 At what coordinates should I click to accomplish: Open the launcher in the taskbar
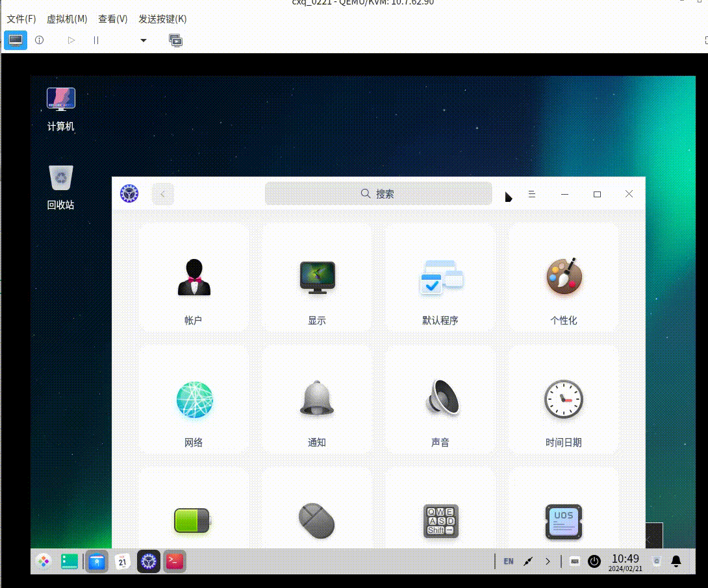(43, 561)
